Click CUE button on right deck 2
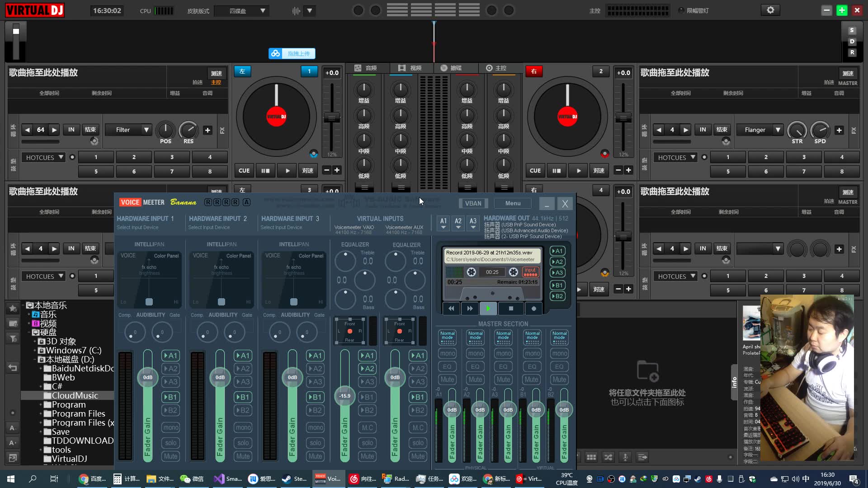 (535, 170)
